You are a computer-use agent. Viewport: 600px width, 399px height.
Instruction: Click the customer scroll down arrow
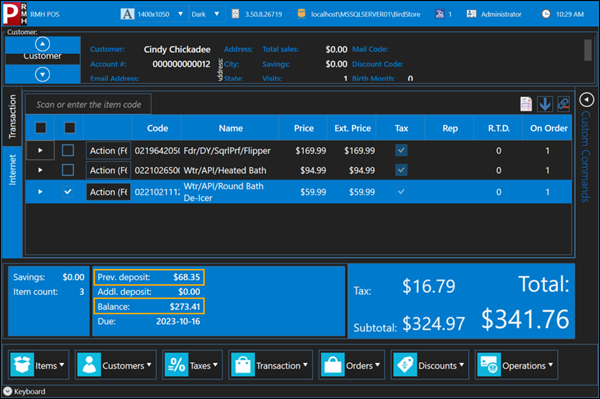(42, 74)
